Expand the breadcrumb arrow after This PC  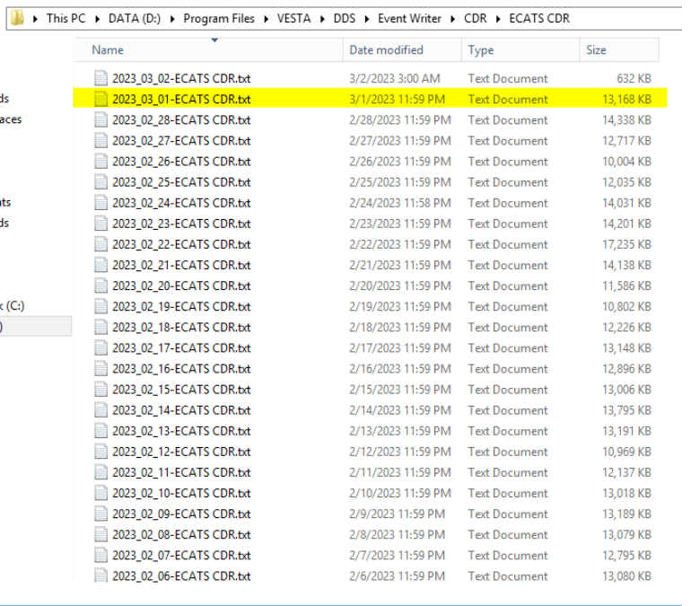(x=97, y=19)
